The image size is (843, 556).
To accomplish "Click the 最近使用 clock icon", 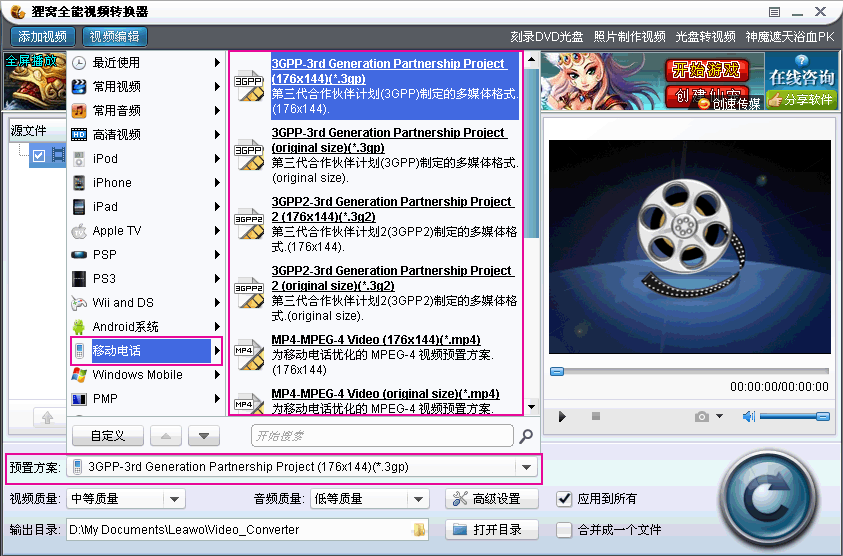I will click(x=79, y=63).
